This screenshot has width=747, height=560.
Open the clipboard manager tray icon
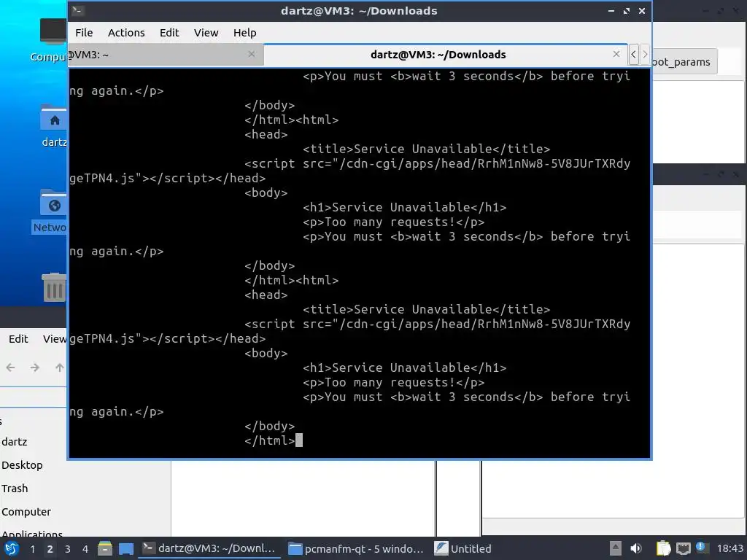click(663, 549)
